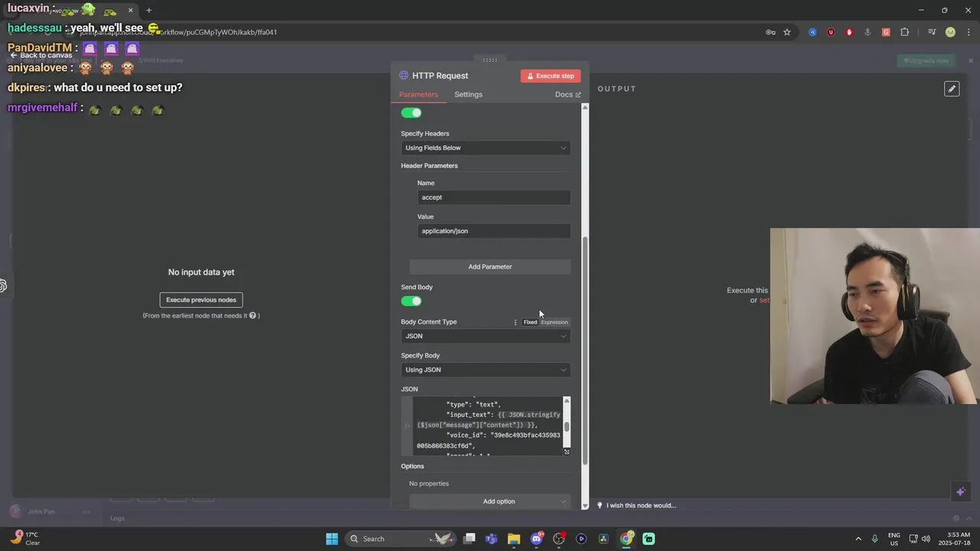The image size is (980, 551).
Task: Open Task View from the taskbar
Action: coord(469,539)
